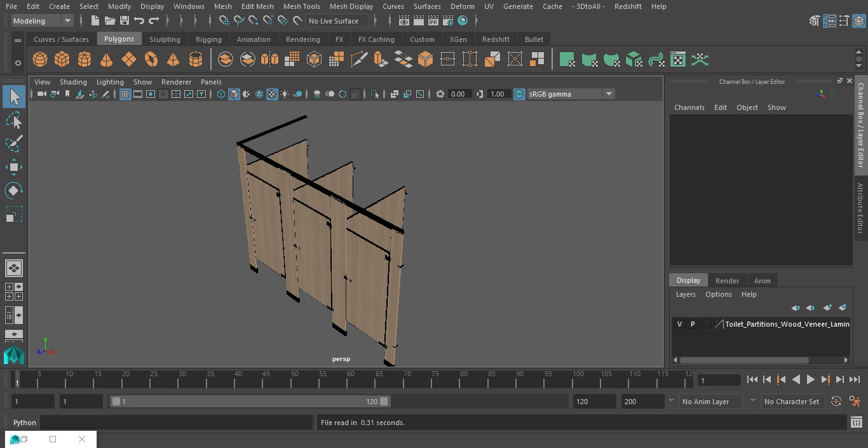Activate the Rotate tool in toolbox
The width and height of the screenshot is (868, 448).
tap(13, 191)
